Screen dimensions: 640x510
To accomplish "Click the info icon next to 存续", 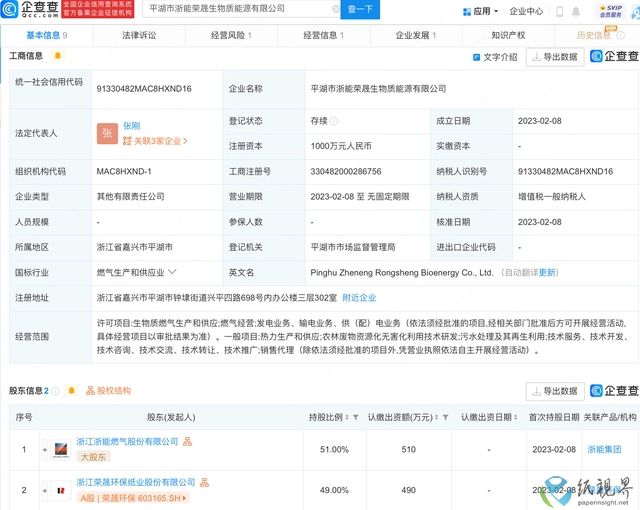I will tap(334, 121).
